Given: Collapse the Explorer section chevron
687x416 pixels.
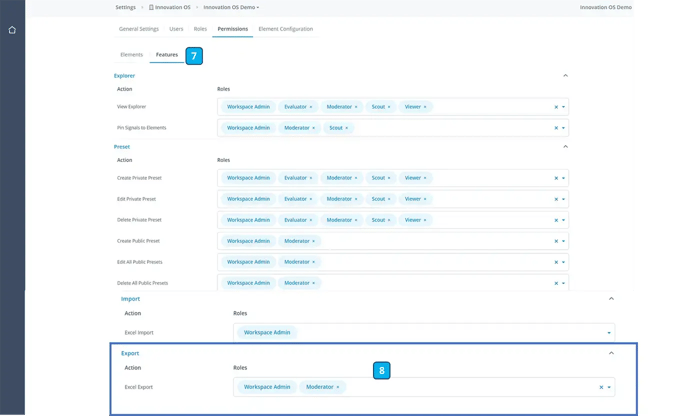Looking at the screenshot, I should (565, 75).
